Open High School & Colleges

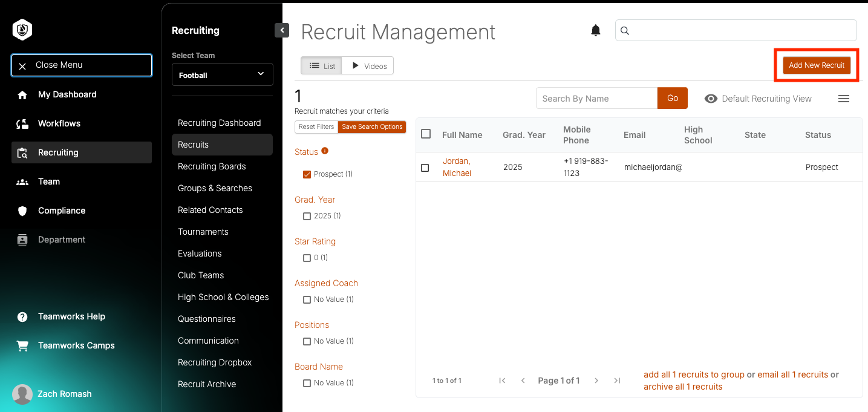coord(223,297)
